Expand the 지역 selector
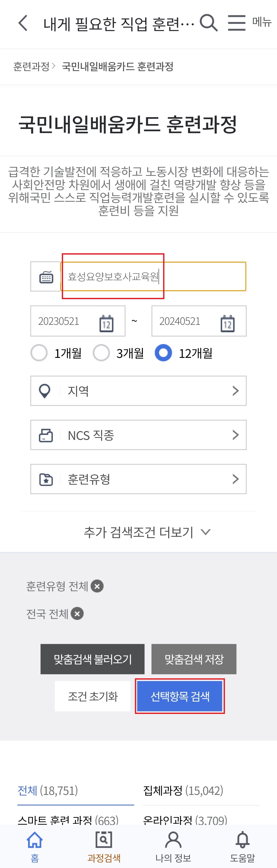This screenshot has height=868, width=277. point(138,391)
